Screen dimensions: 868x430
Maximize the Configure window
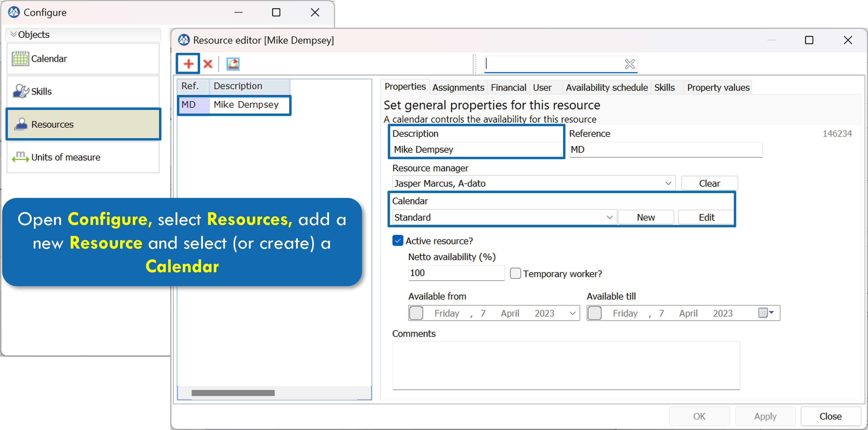click(x=276, y=12)
